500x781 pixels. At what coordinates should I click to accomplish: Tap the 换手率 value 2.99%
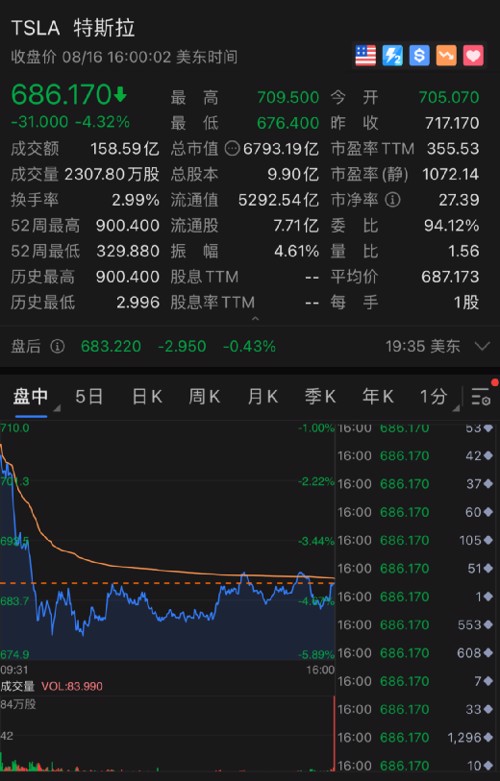(x=135, y=200)
